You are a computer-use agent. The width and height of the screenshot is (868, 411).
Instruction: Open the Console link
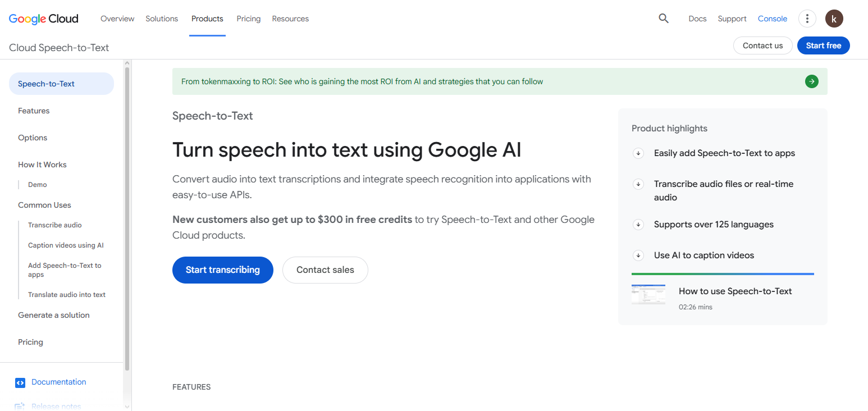[x=773, y=19]
